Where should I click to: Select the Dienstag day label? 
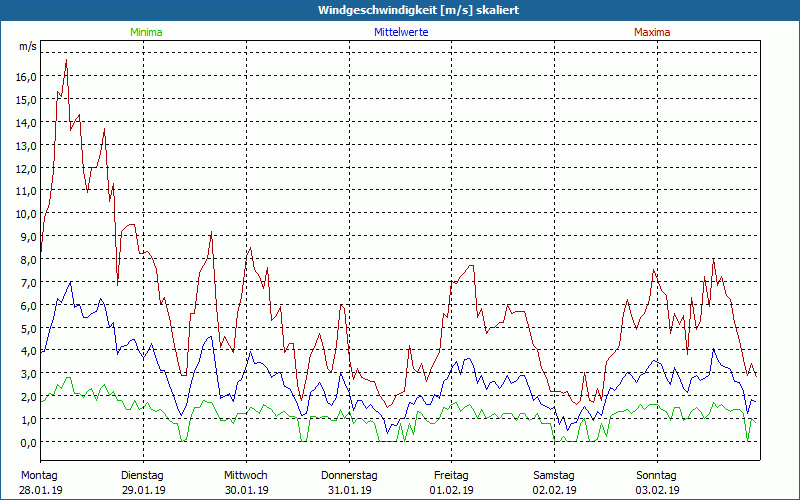tap(143, 475)
